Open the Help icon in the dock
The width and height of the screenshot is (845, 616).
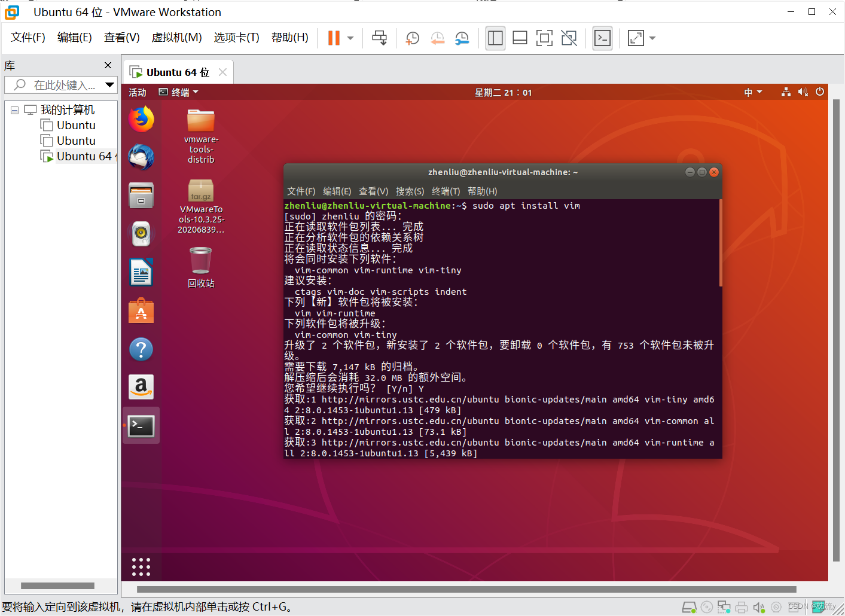141,349
